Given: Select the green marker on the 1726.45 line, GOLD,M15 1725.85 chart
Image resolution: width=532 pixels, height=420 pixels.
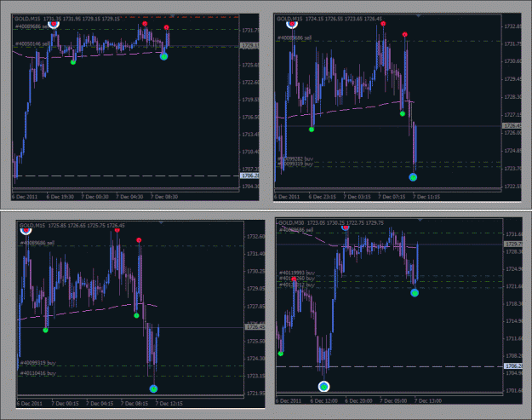Looking at the screenshot, I should pos(45,330).
